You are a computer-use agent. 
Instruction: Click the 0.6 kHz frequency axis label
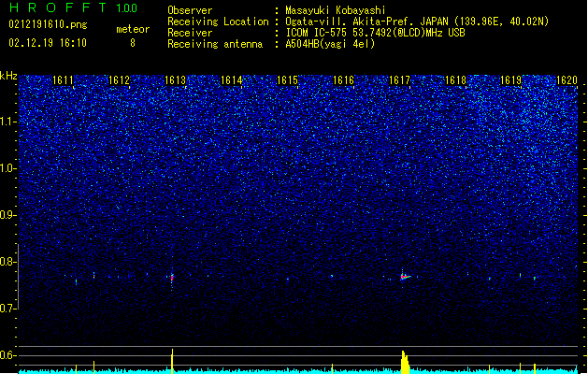[7, 355]
